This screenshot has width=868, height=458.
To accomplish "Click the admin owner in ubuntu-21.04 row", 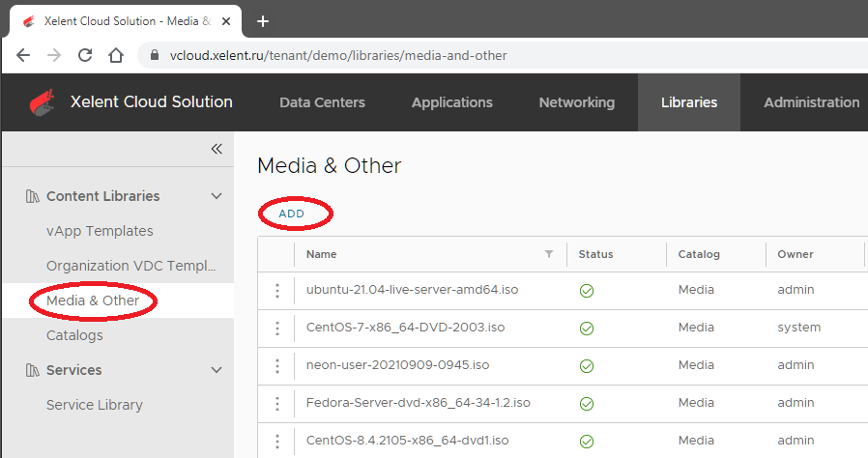I will click(x=796, y=289).
